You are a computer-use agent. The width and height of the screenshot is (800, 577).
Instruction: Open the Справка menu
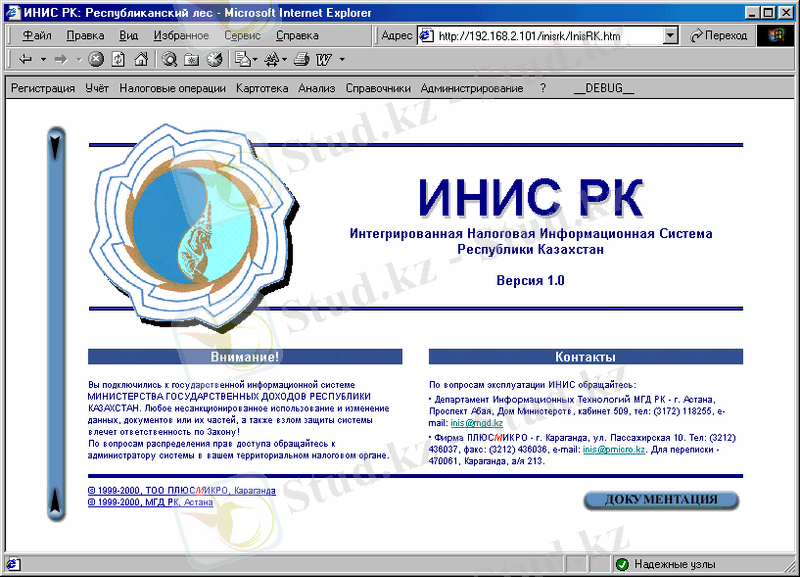tap(297, 36)
